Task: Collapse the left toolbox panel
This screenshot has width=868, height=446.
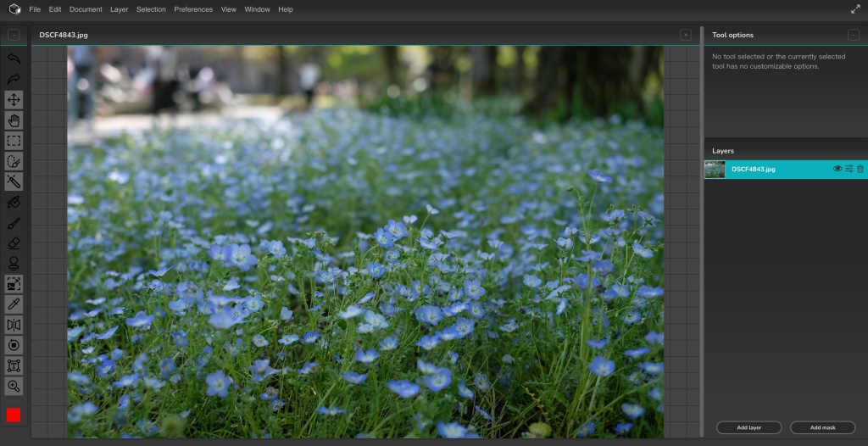Action: click(14, 35)
